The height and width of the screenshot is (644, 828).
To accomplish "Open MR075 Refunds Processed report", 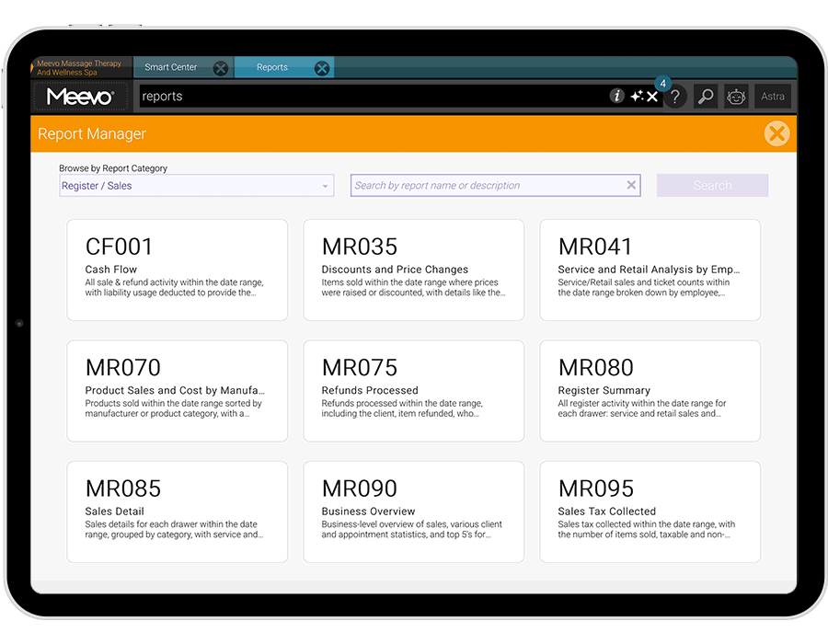I will point(413,391).
